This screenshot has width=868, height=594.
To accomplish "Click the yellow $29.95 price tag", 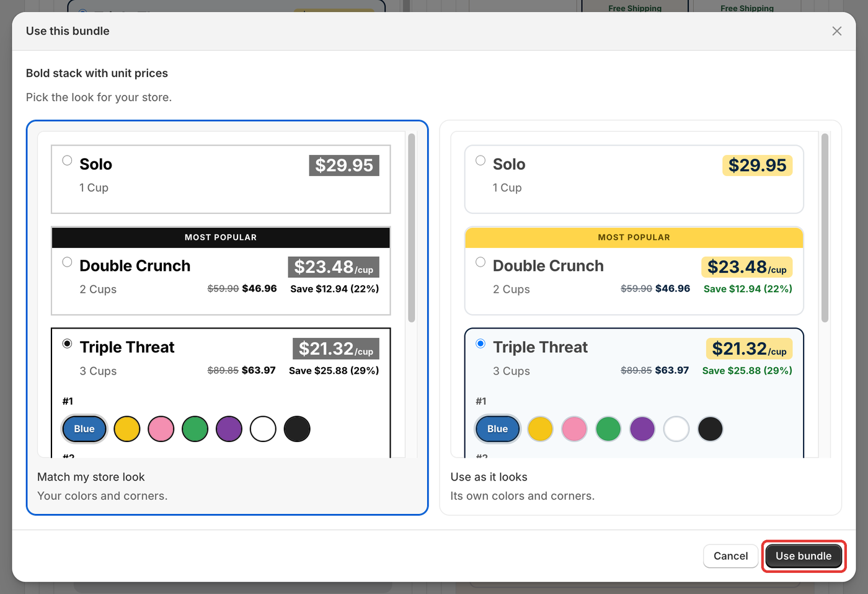I will (x=758, y=166).
